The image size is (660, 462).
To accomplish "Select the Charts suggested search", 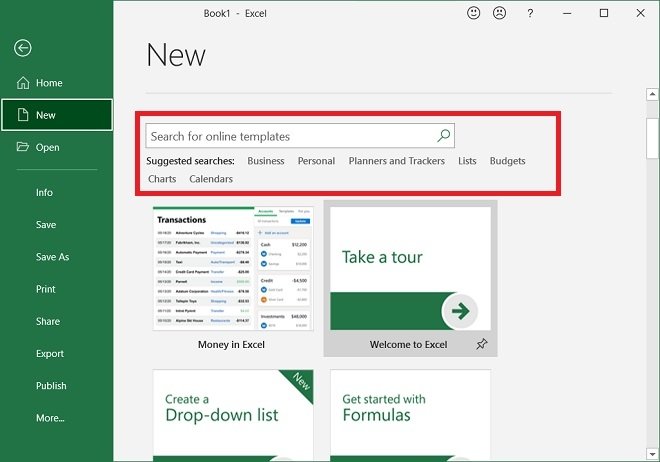I will 162,179.
